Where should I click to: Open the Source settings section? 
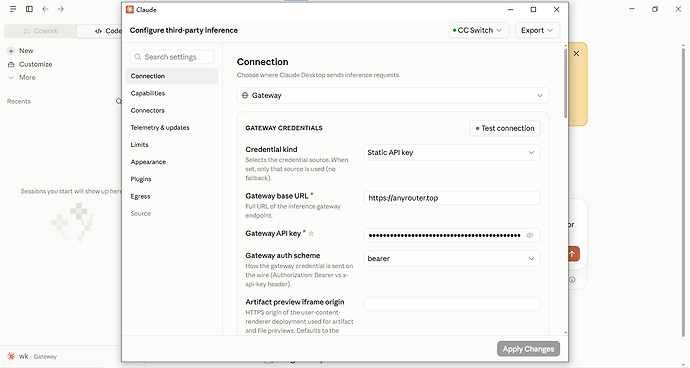(x=172, y=213)
